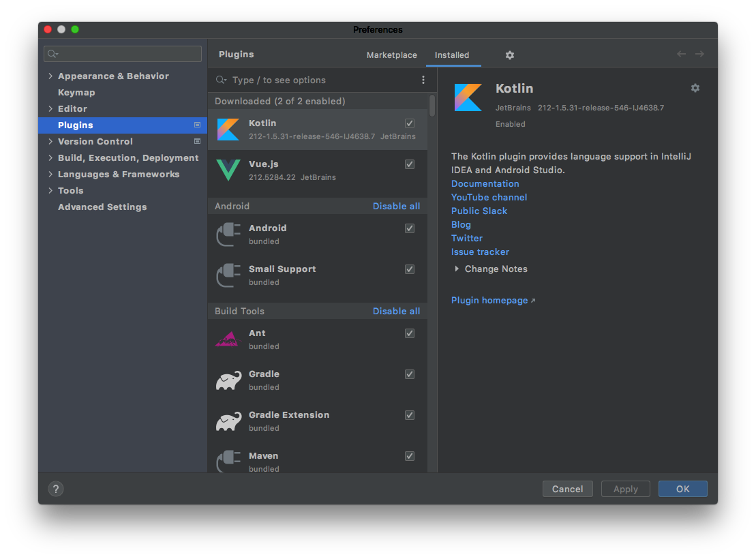Screen dimensions: 756x559
Task: Open the three-dot search options menu
Action: [423, 80]
